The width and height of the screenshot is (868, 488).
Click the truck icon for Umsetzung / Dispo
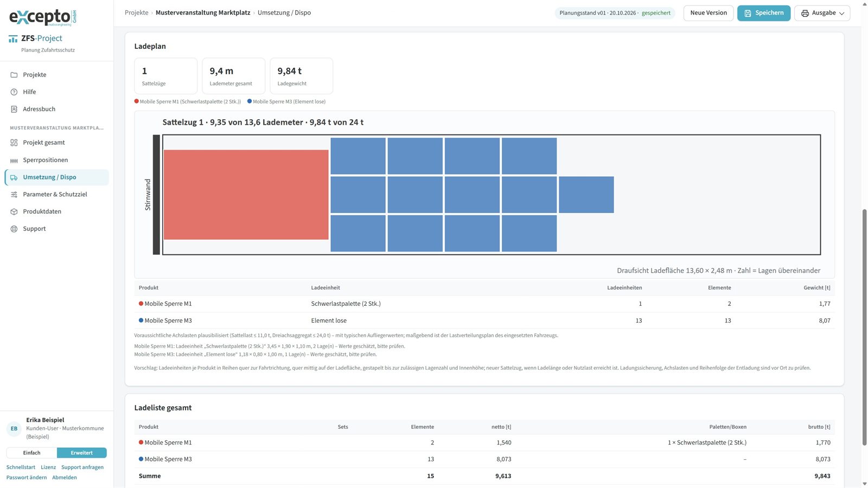pos(14,177)
